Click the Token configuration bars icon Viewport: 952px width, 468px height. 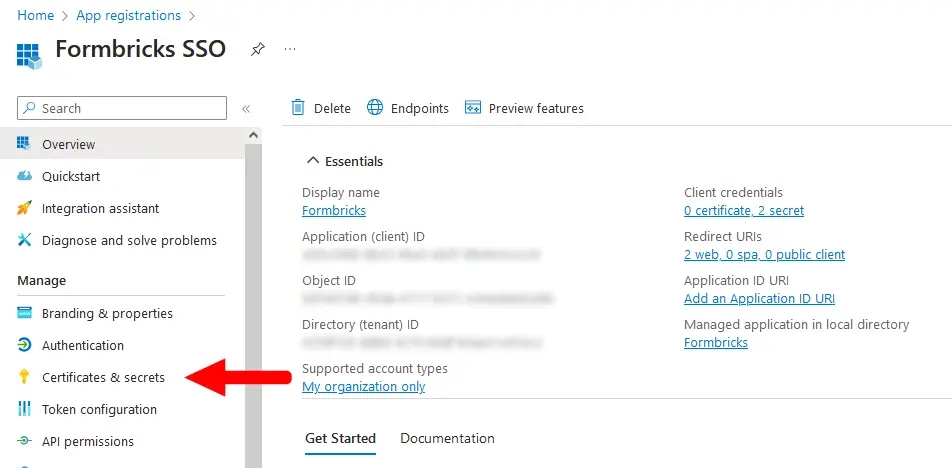tap(24, 409)
